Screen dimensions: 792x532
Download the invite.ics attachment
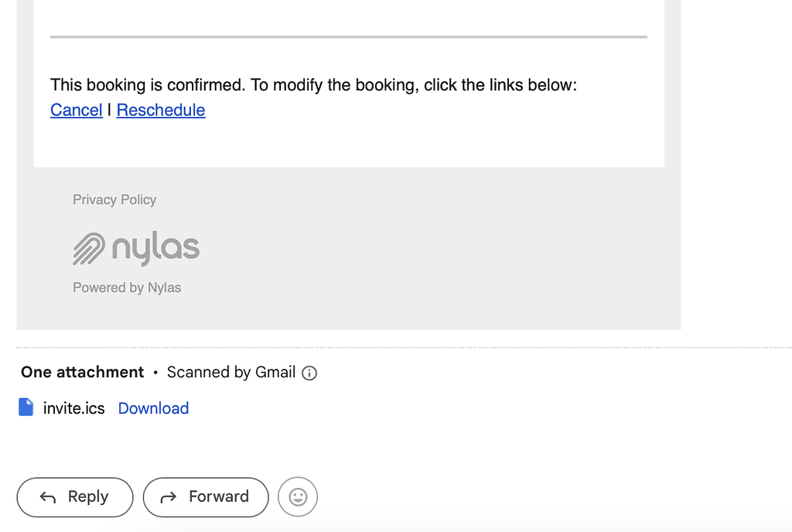click(152, 408)
